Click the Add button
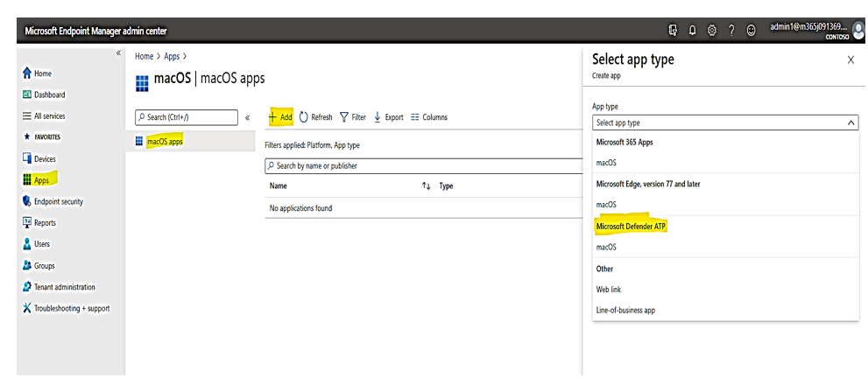The image size is (868, 385). [280, 117]
